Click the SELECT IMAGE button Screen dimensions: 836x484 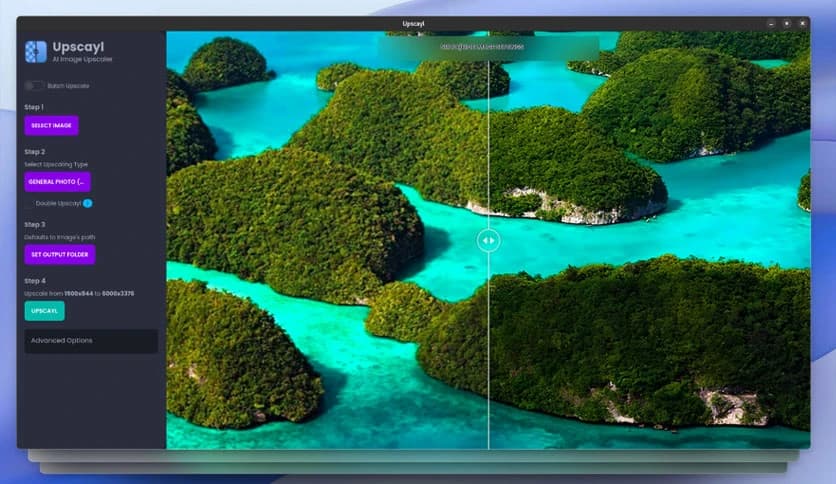coord(51,125)
